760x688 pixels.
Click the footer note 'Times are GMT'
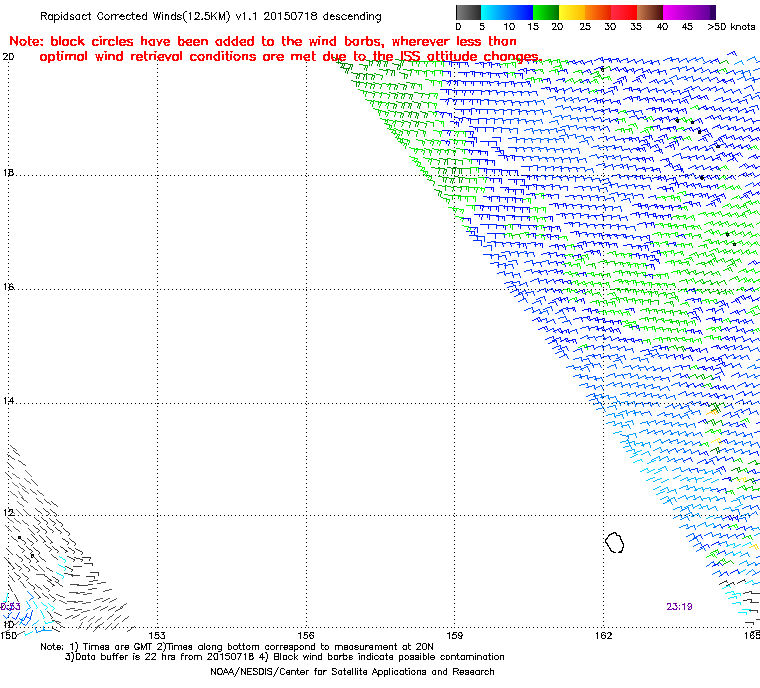pos(116,647)
